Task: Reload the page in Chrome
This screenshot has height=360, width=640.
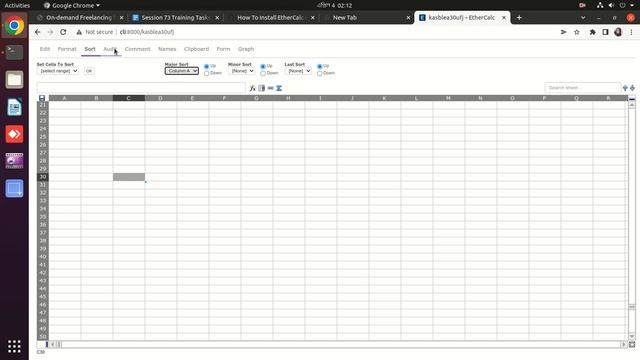Action: (63, 32)
